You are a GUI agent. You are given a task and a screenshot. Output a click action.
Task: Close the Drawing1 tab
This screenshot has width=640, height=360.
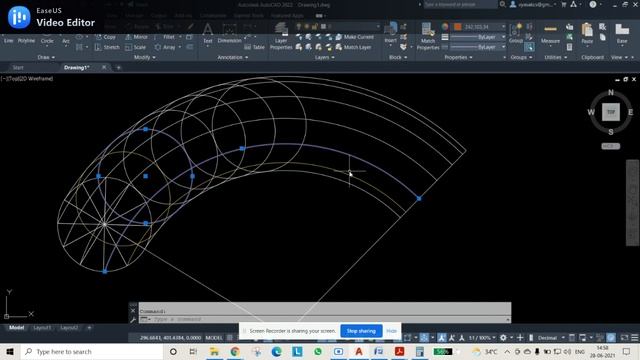104,67
